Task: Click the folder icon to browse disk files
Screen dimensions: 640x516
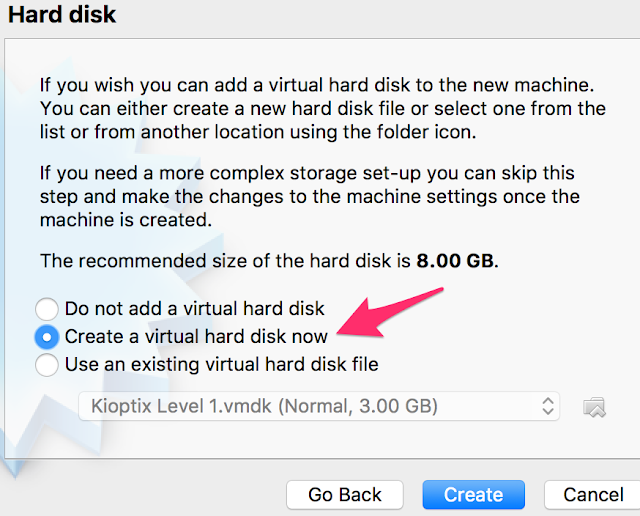Action: [x=594, y=406]
